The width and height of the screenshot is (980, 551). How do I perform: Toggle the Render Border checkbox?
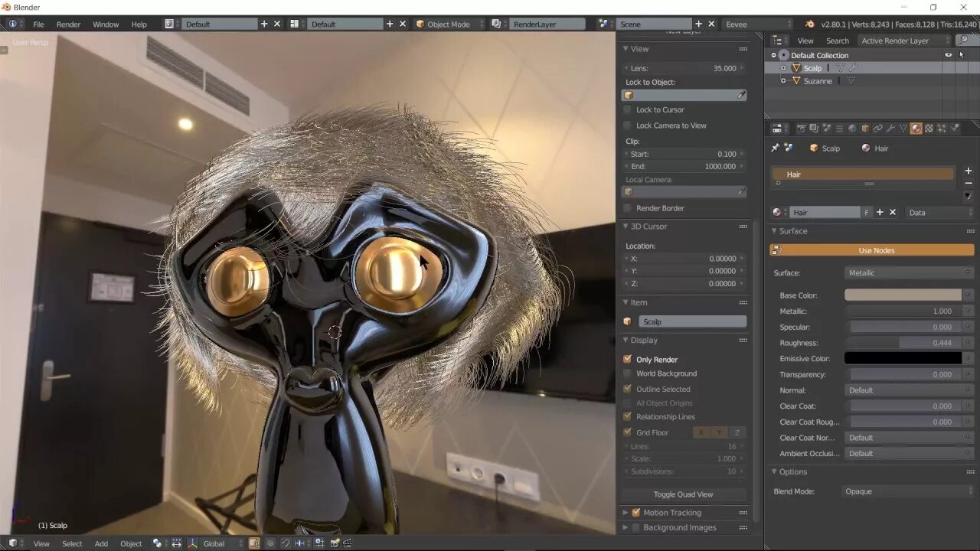point(628,207)
